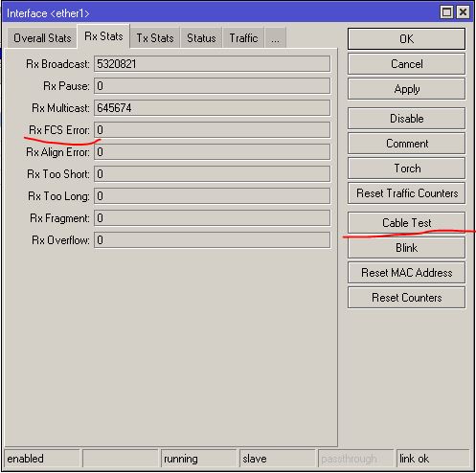Add a Comment to the interface
Image resolution: width=476 pixels, height=473 pixels.
point(406,144)
